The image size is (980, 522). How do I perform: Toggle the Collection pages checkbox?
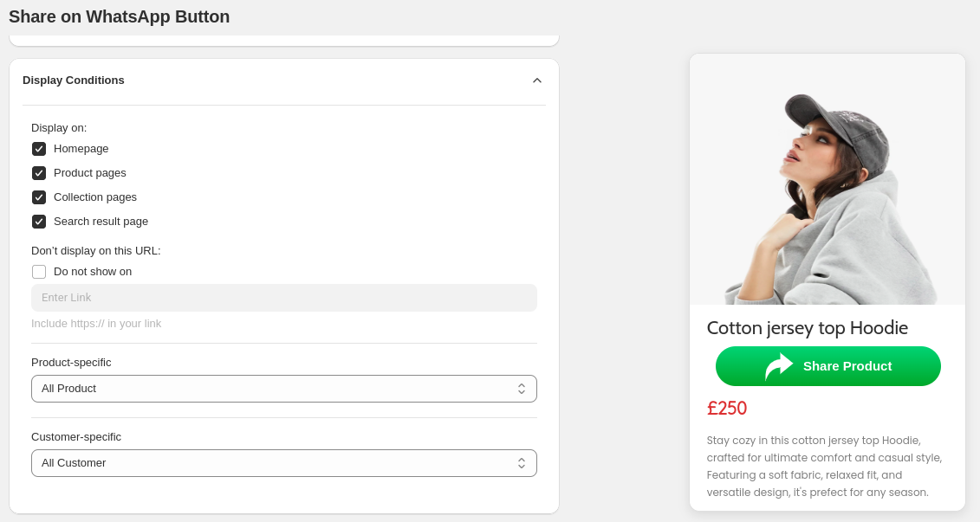pyautogui.click(x=39, y=197)
